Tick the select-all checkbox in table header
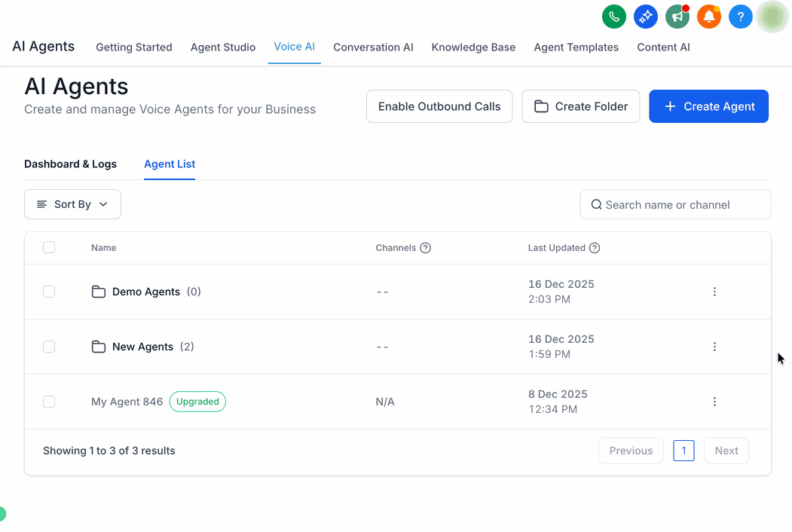 (x=49, y=247)
